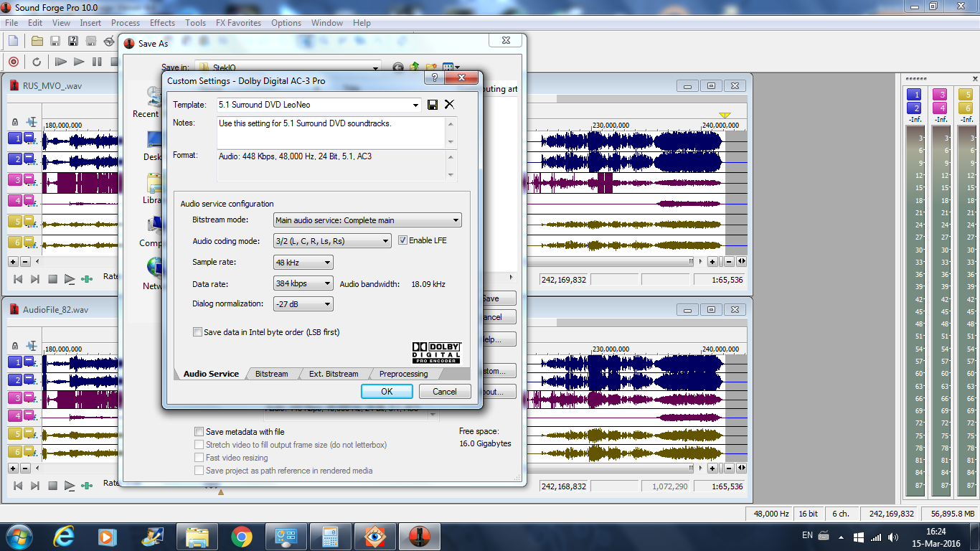
Task: Click the horizontal scrollbar of RUS_MVO_.wav waveform
Action: (x=610, y=261)
